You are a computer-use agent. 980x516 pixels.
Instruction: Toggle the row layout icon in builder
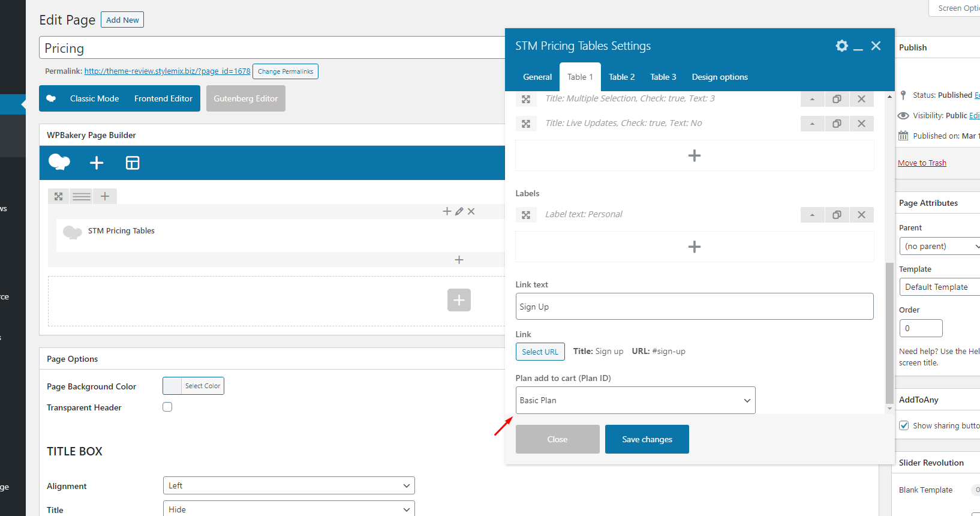tap(82, 196)
